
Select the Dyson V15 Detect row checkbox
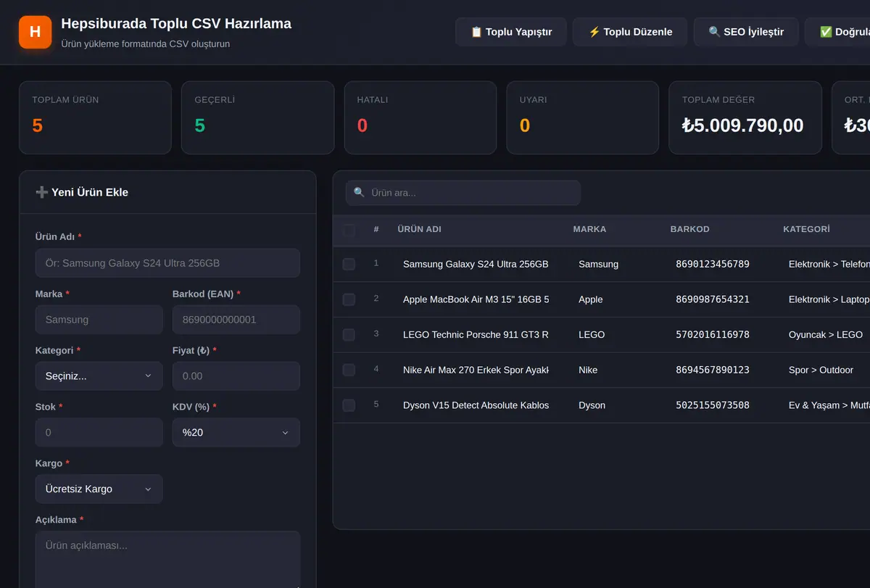click(x=349, y=405)
